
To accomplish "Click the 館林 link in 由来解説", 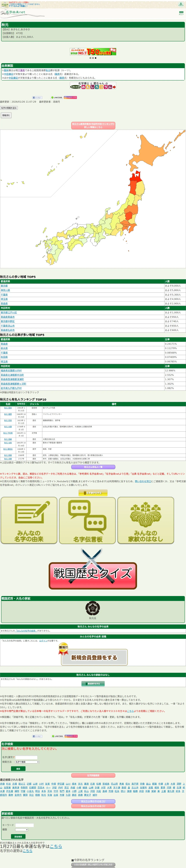I will pos(6,70).
